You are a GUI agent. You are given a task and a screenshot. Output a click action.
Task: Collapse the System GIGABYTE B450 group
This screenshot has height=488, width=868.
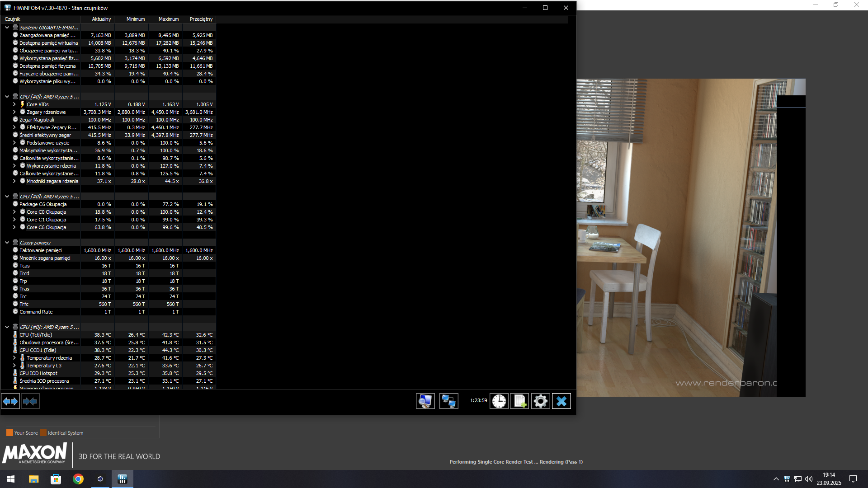pyautogui.click(x=7, y=28)
